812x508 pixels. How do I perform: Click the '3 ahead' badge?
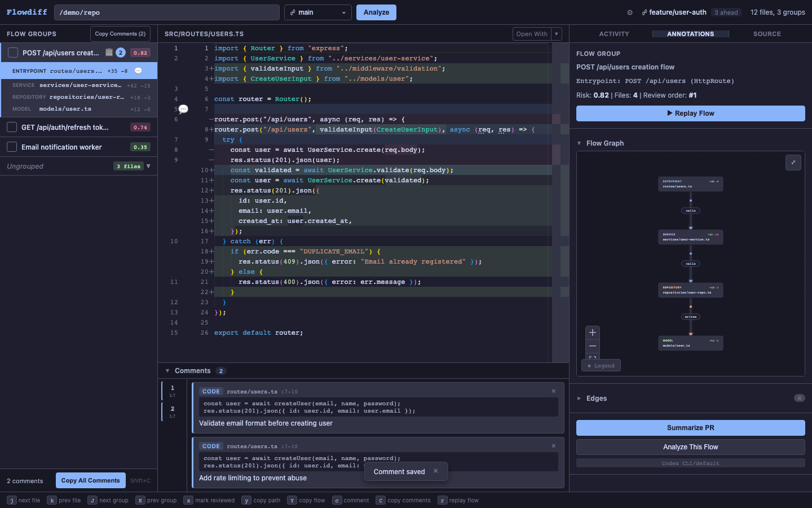pos(726,12)
